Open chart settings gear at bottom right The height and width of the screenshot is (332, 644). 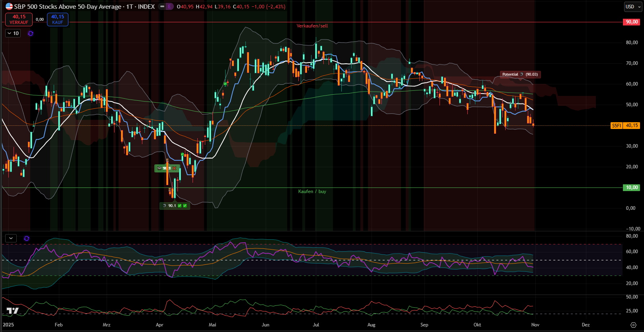[633, 325]
